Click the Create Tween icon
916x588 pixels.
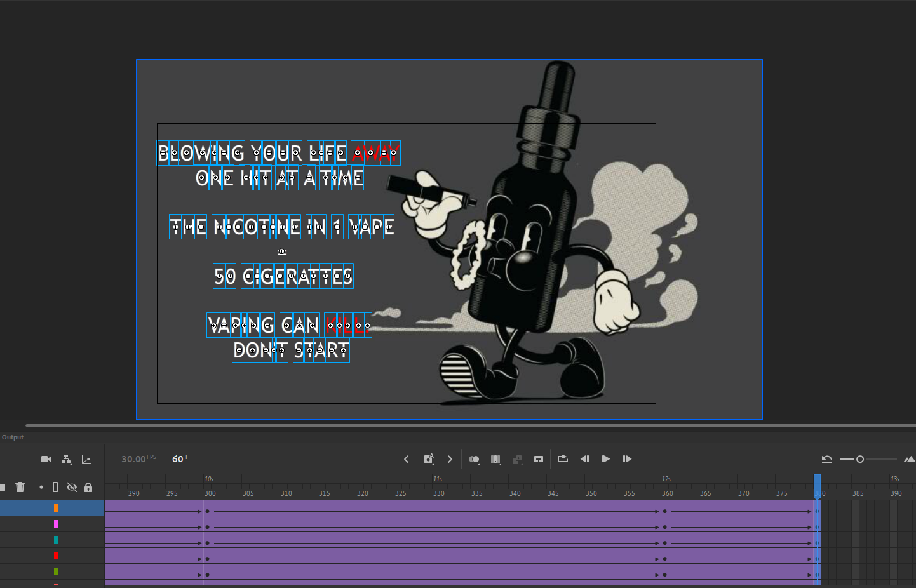517,459
